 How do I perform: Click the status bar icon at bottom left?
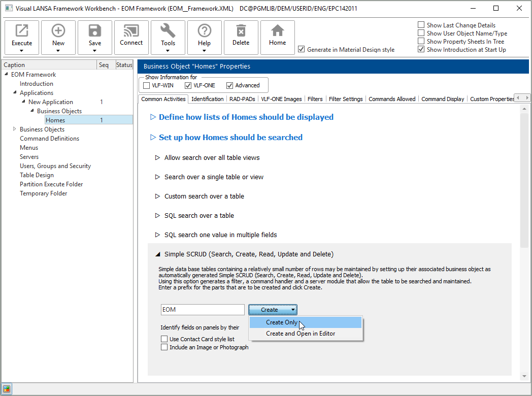[x=7, y=389]
